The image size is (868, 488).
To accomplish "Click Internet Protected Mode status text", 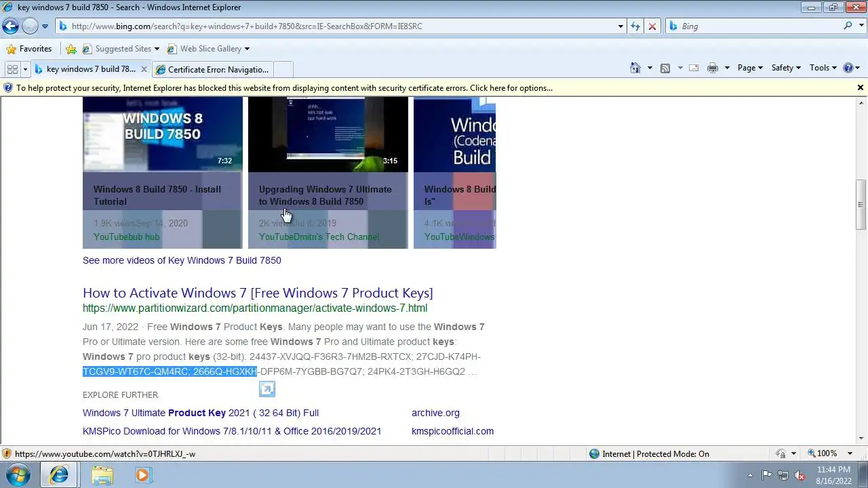I will (655, 454).
